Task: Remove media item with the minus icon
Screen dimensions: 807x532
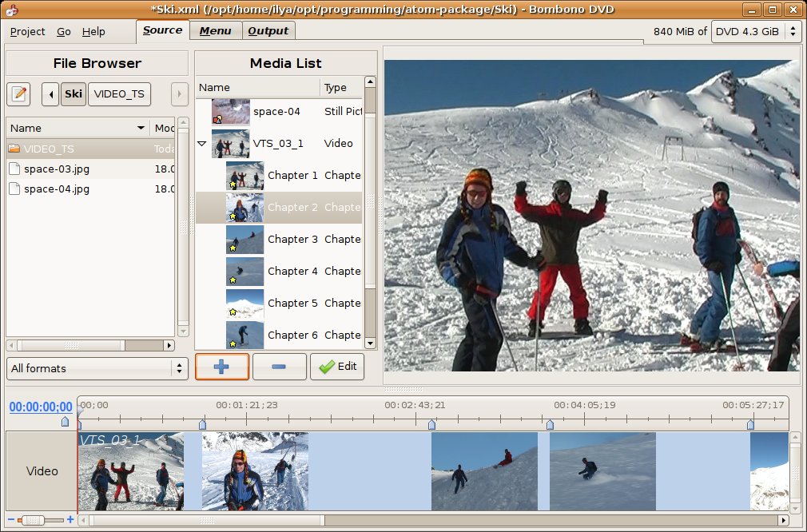Action: click(279, 367)
